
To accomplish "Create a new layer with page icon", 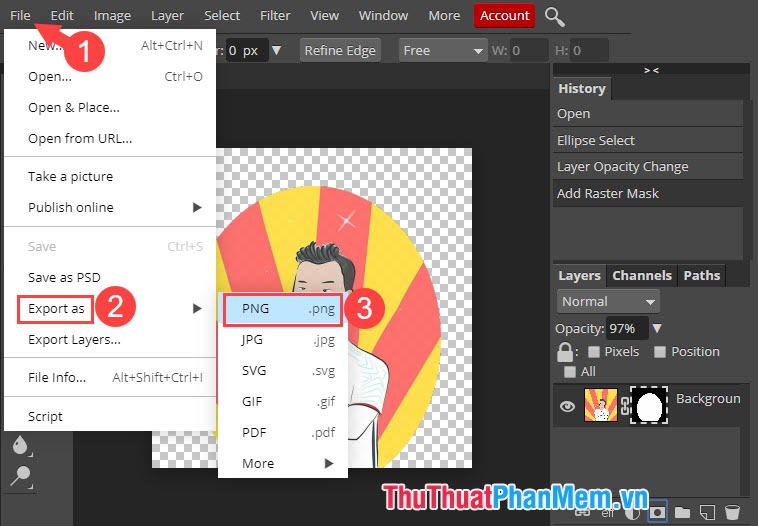I will (x=708, y=512).
